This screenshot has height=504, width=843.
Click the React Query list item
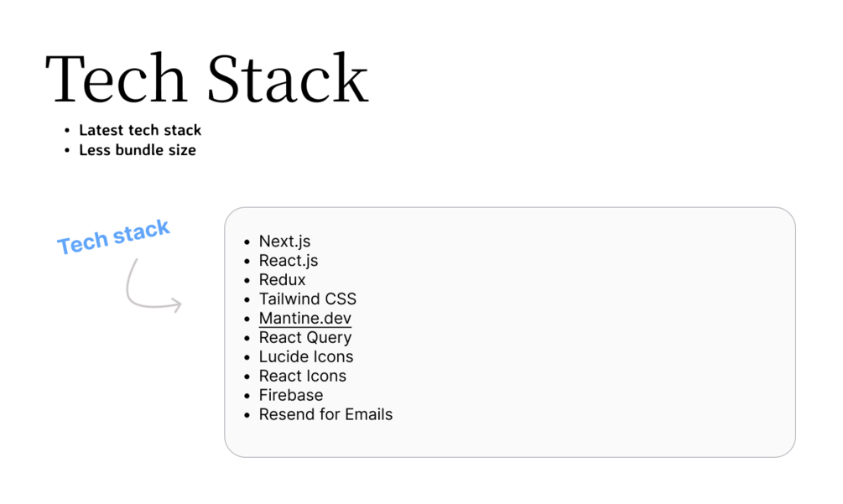(x=304, y=338)
